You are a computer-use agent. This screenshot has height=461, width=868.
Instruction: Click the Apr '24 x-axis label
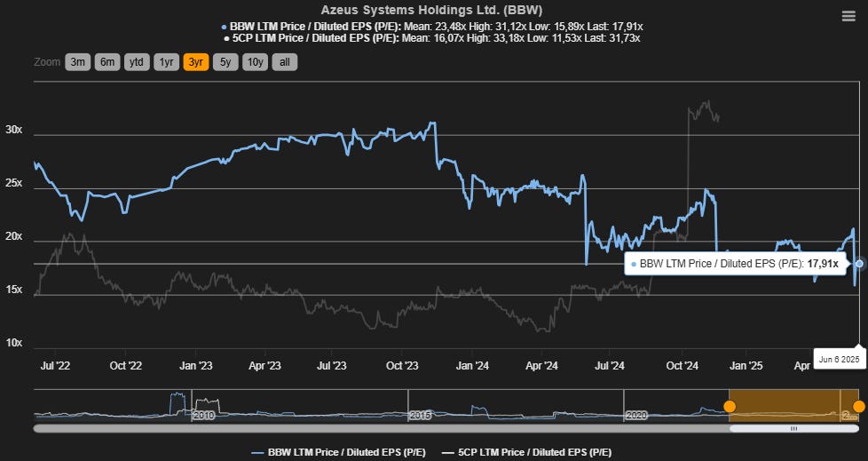pyautogui.click(x=541, y=366)
